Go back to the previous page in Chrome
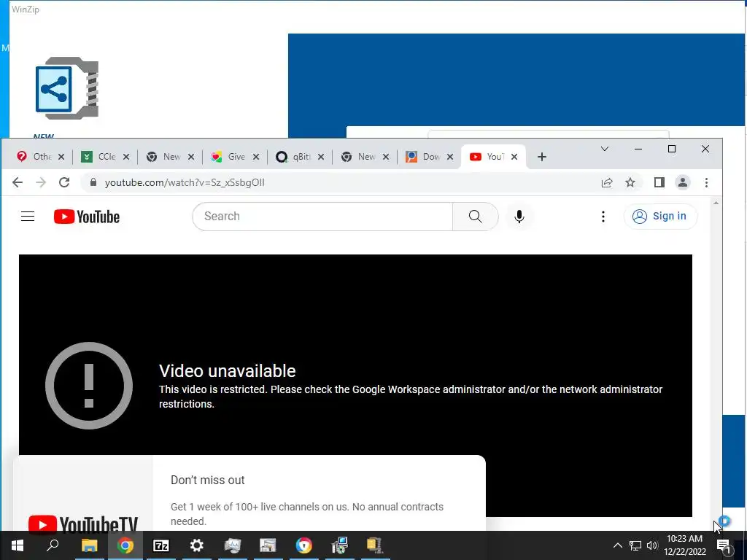The width and height of the screenshot is (747, 560). tap(18, 182)
